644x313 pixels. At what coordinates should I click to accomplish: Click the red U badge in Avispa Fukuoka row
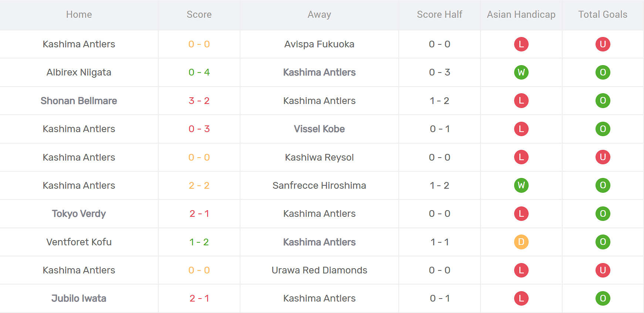tap(603, 44)
